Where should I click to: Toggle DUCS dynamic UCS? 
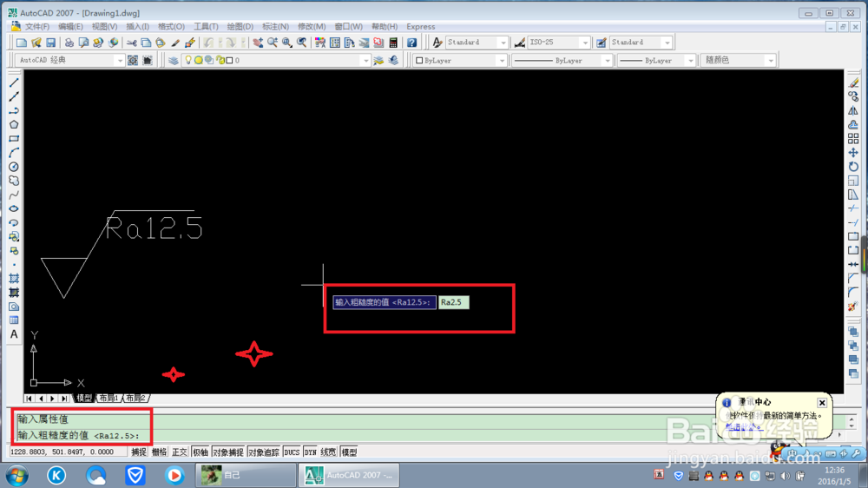(x=292, y=452)
